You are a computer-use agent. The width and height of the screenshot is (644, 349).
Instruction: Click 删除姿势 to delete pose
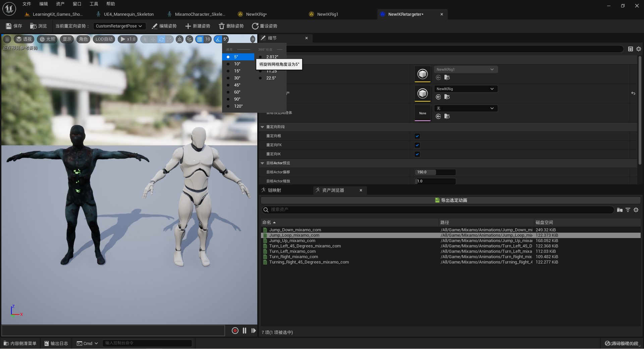point(231,26)
